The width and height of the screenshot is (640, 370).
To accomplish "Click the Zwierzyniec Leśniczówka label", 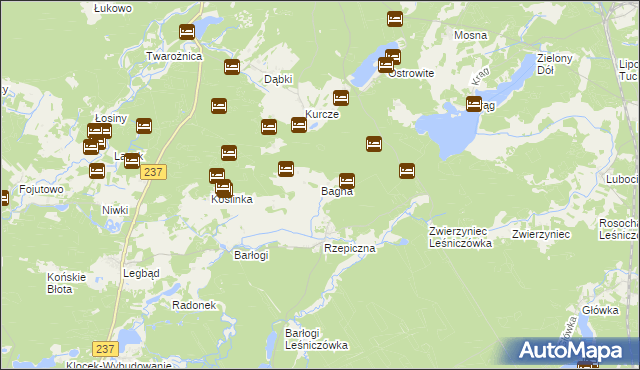I will click(x=460, y=237).
